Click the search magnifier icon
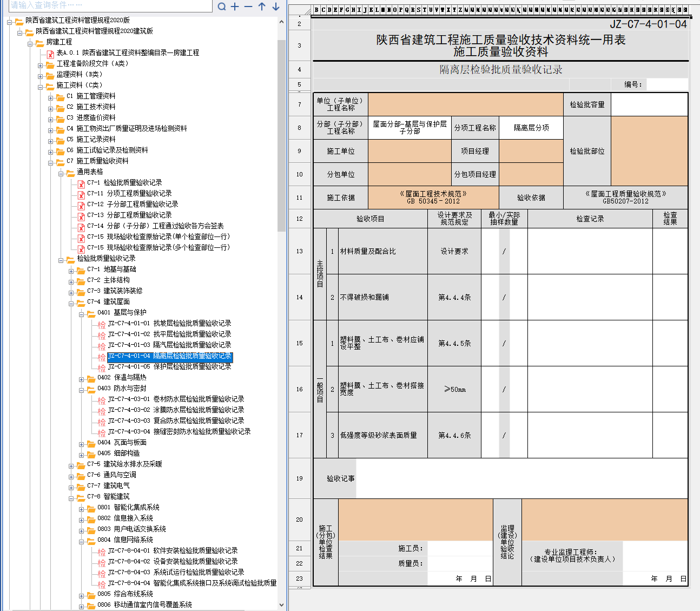This screenshot has width=700, height=611. point(222,6)
